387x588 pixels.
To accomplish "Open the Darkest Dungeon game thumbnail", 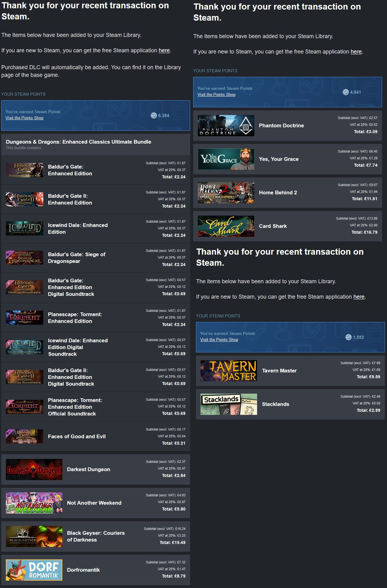I will (34, 470).
